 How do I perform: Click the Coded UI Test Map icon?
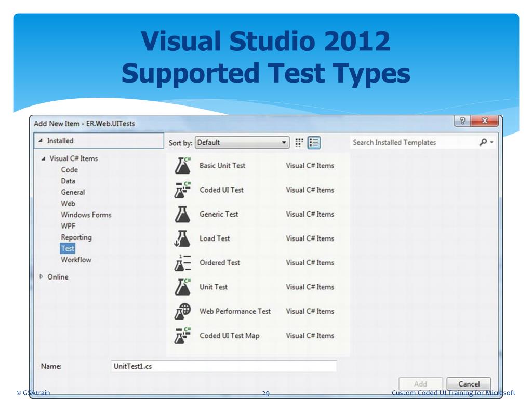(182, 336)
